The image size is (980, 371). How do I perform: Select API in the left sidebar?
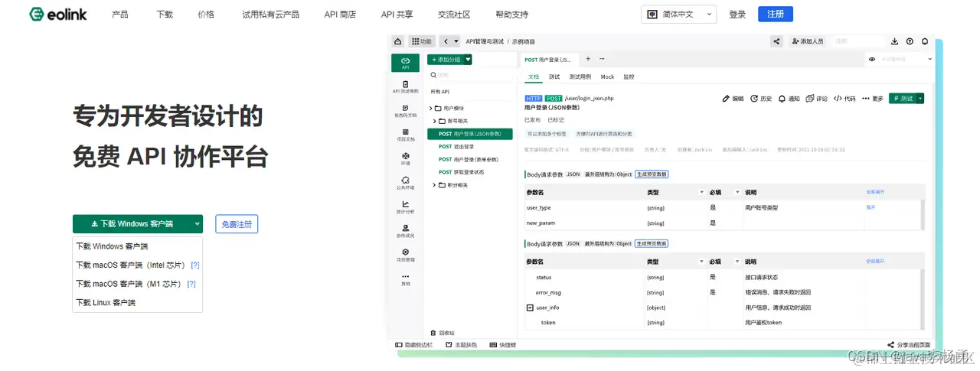pyautogui.click(x=405, y=63)
